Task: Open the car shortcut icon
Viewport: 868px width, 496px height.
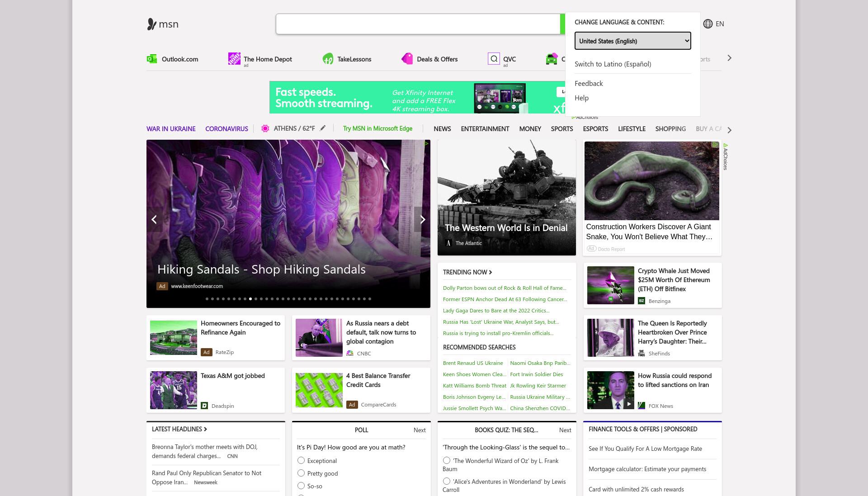Action: 552,59
